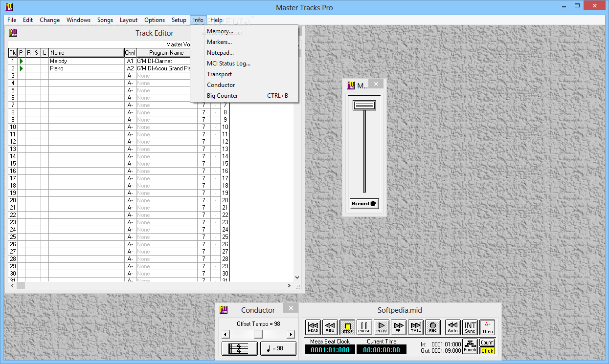Click the Program Name column header
This screenshot has height=364, width=609.
point(163,53)
